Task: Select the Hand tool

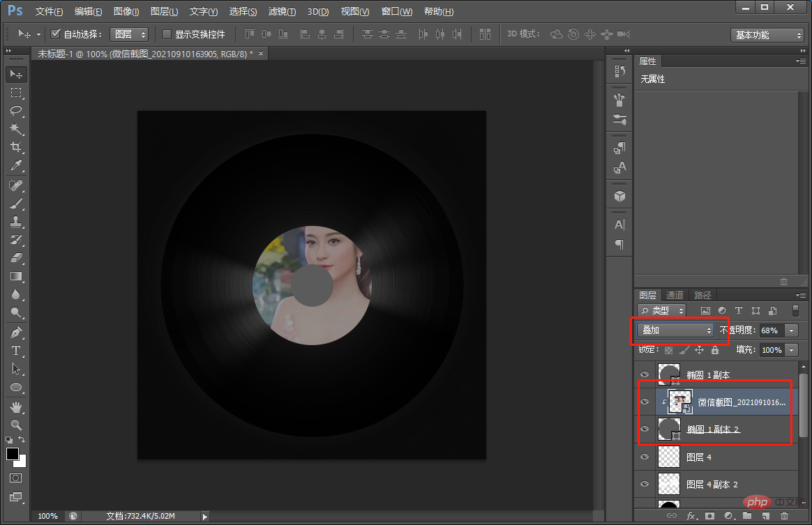Action: [16, 407]
